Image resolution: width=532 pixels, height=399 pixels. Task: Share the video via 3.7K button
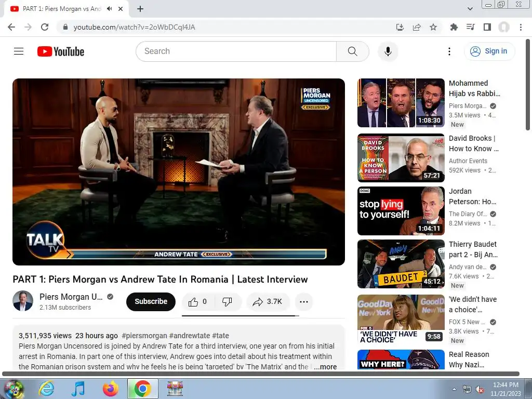(x=268, y=302)
